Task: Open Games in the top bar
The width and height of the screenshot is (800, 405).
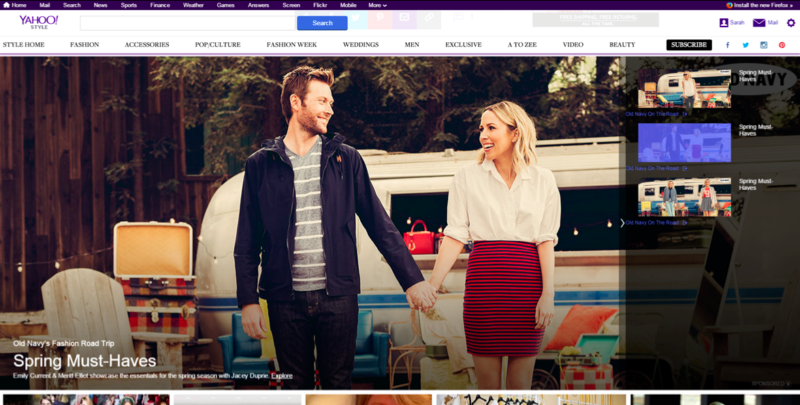Action: (x=226, y=5)
